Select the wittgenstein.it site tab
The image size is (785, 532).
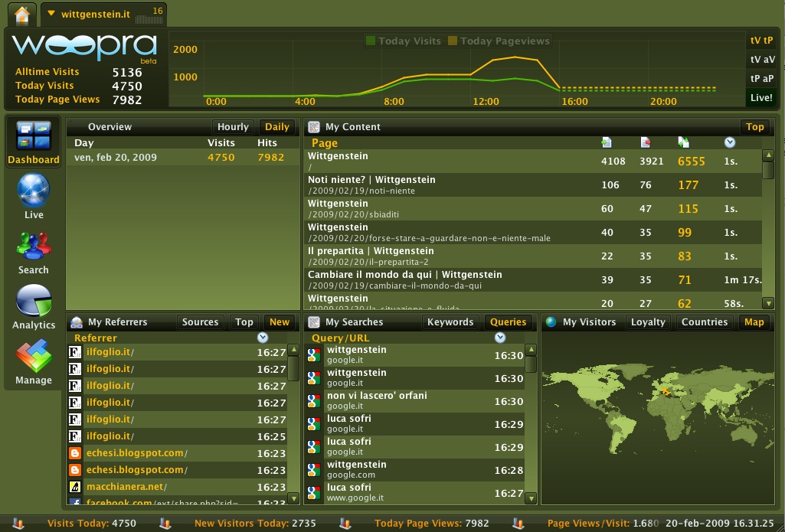point(103,15)
